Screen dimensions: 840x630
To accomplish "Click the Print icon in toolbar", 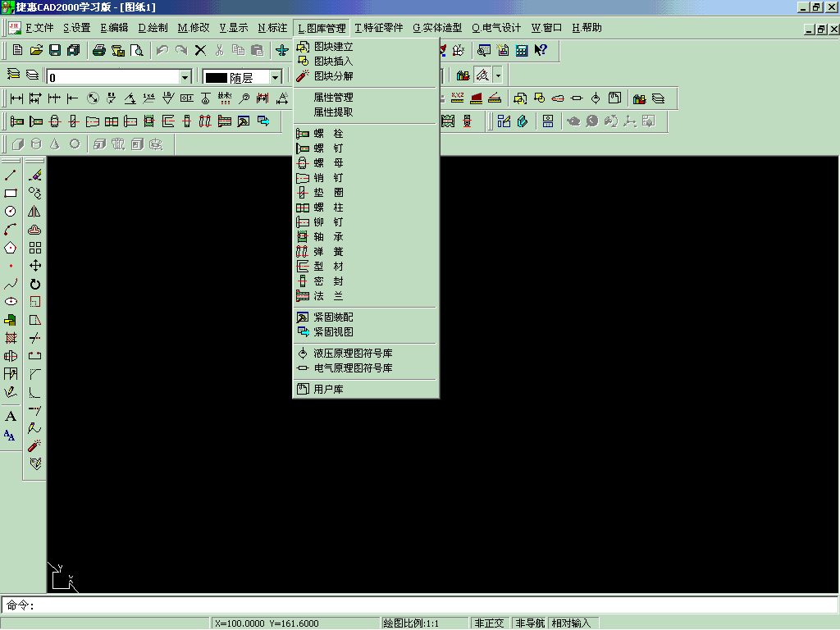I will [x=99, y=50].
